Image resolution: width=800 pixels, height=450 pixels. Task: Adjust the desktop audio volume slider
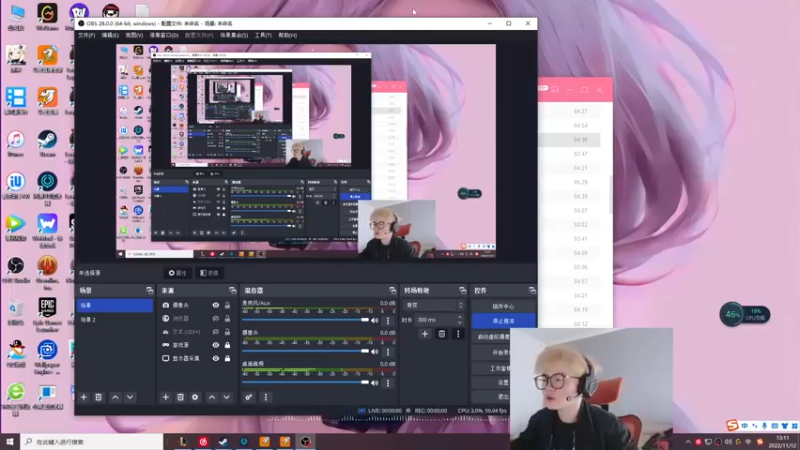coord(305,382)
